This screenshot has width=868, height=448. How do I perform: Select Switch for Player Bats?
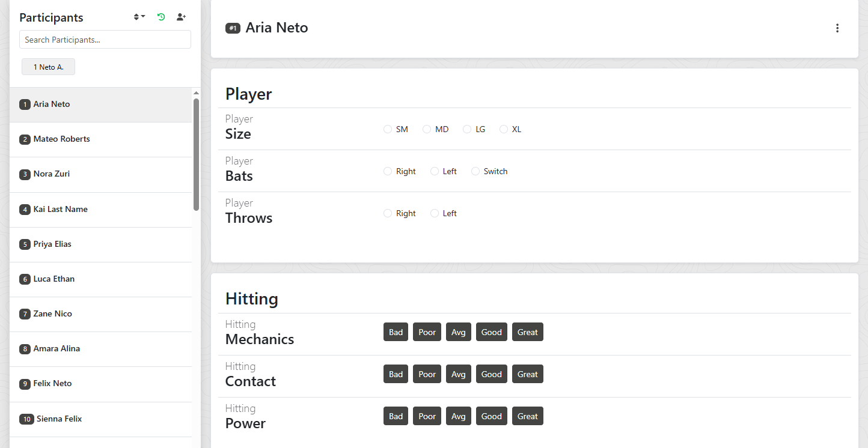point(475,171)
